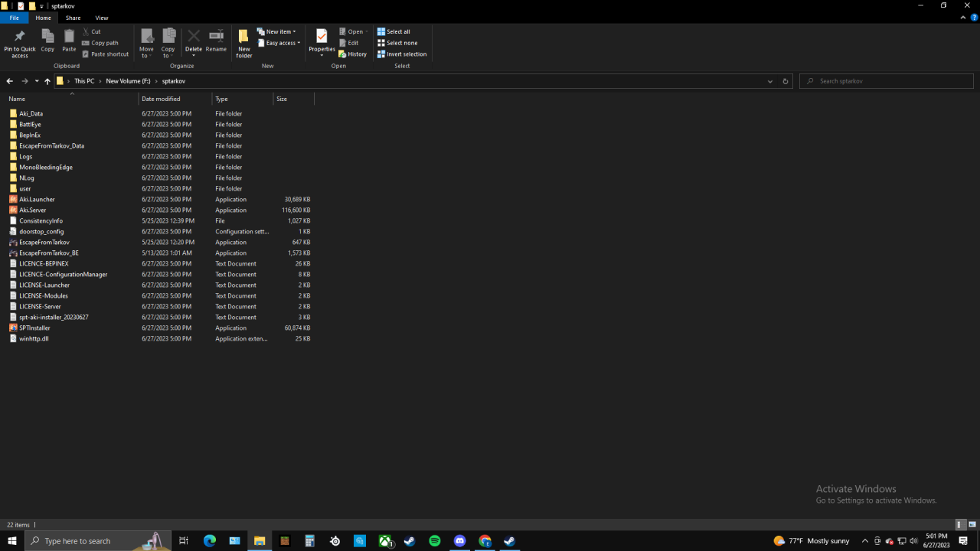Expand the Easy access dropdown

click(279, 43)
